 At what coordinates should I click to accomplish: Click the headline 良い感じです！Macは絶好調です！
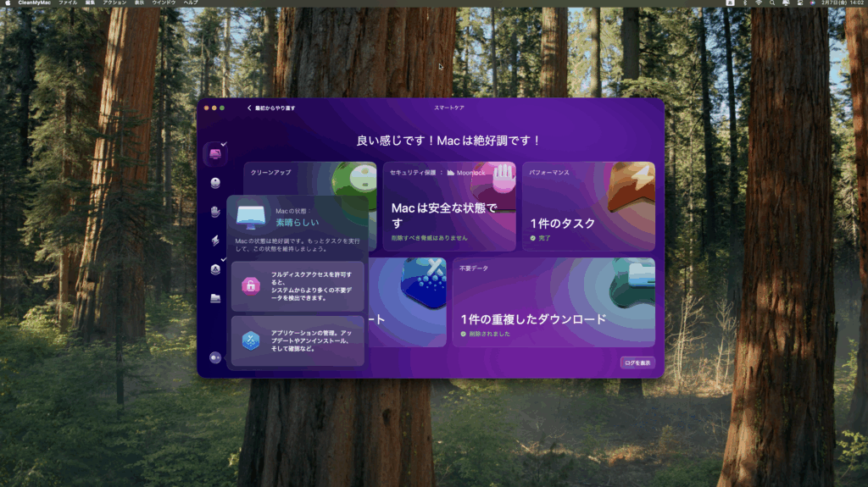449,141
